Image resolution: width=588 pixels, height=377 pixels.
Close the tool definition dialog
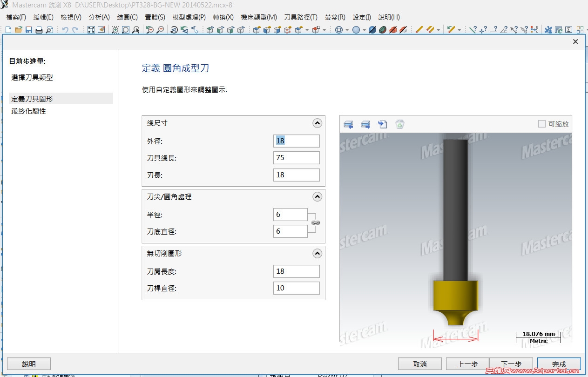[575, 41]
